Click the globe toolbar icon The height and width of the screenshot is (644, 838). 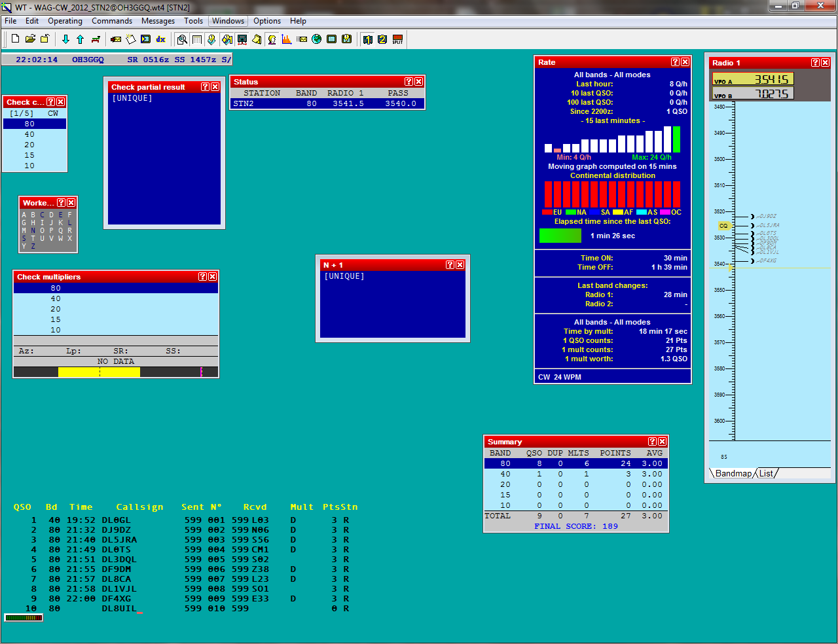317,39
